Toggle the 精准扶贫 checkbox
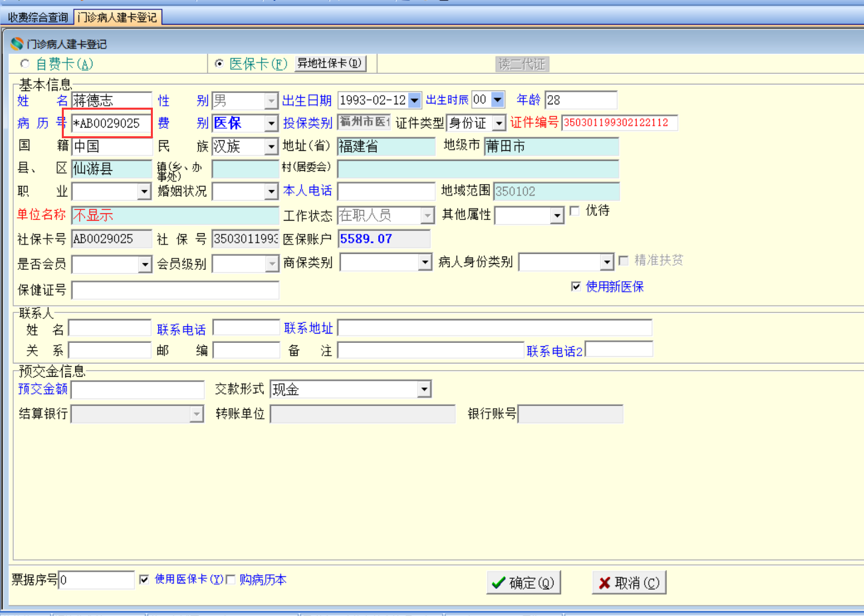This screenshot has width=864, height=616. tap(623, 260)
